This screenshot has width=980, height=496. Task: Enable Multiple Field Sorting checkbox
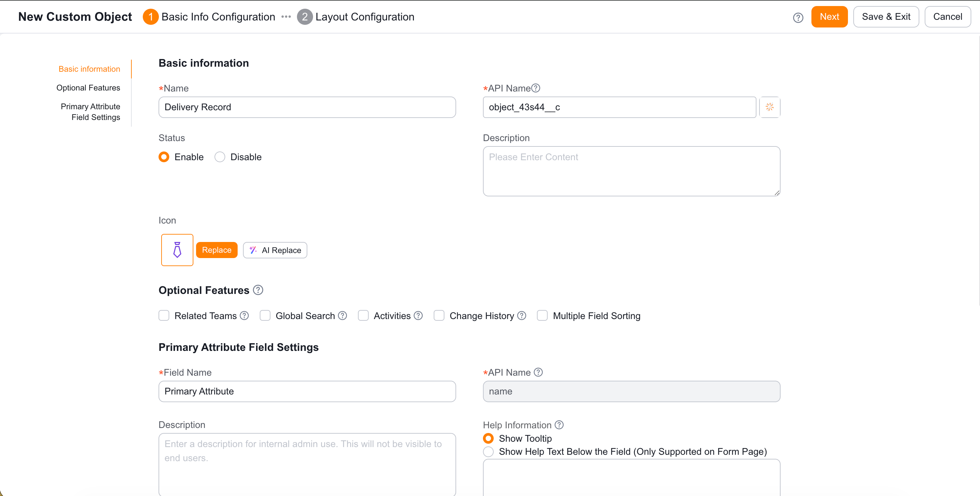click(542, 315)
